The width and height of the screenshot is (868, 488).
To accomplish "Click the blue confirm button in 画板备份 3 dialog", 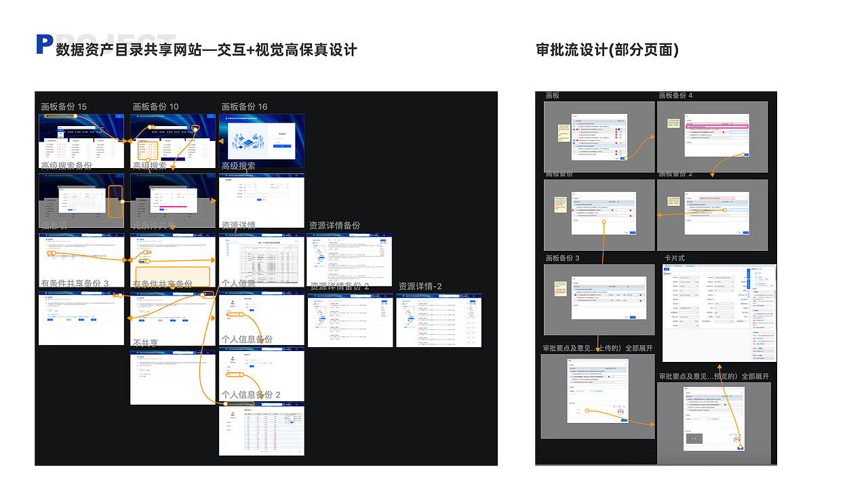I will pos(633,317).
